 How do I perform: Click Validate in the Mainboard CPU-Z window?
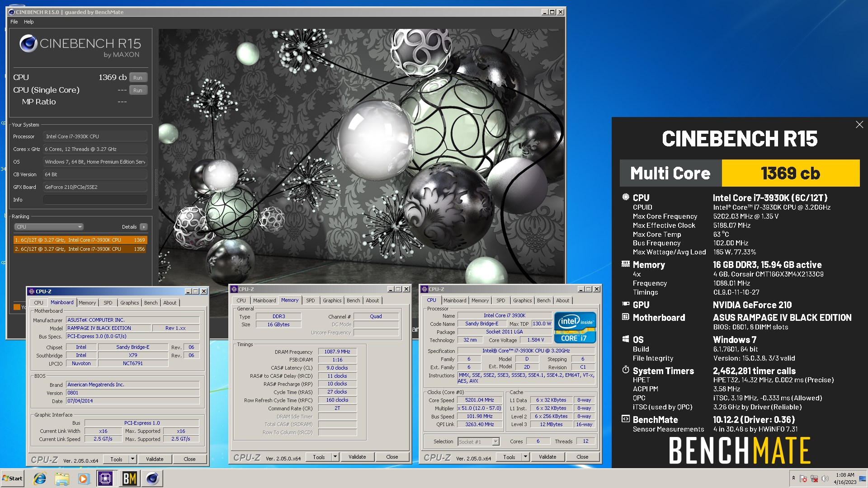point(155,459)
